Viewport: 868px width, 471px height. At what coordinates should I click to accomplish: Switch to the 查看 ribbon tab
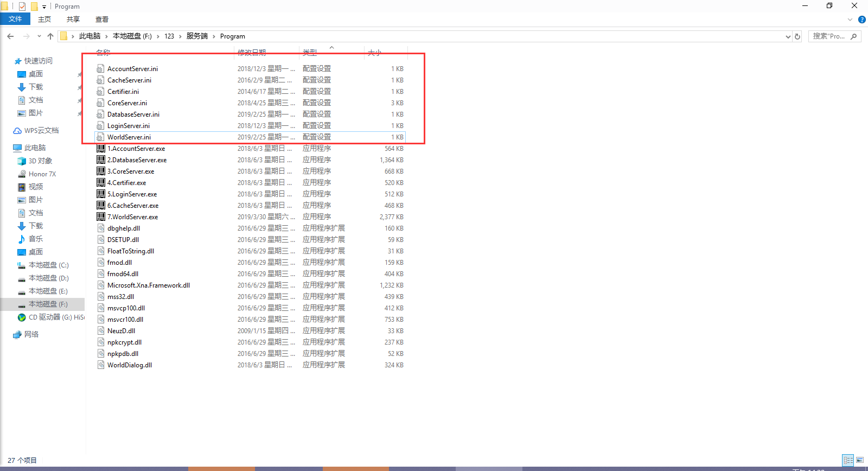(102, 19)
